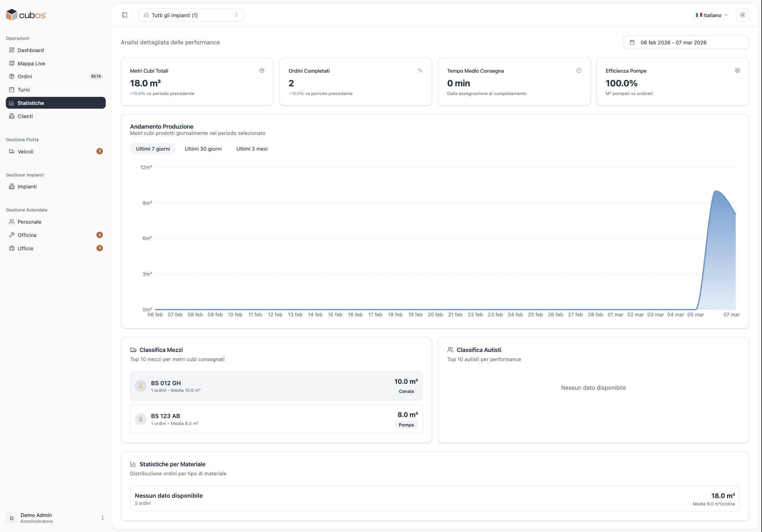Open the Italiano language dropdown
The height and width of the screenshot is (532, 762).
(x=712, y=15)
